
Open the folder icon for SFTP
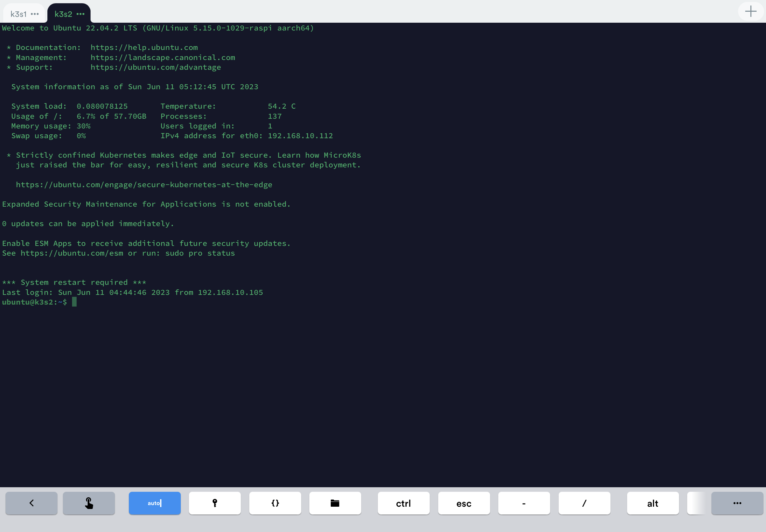coord(335,503)
